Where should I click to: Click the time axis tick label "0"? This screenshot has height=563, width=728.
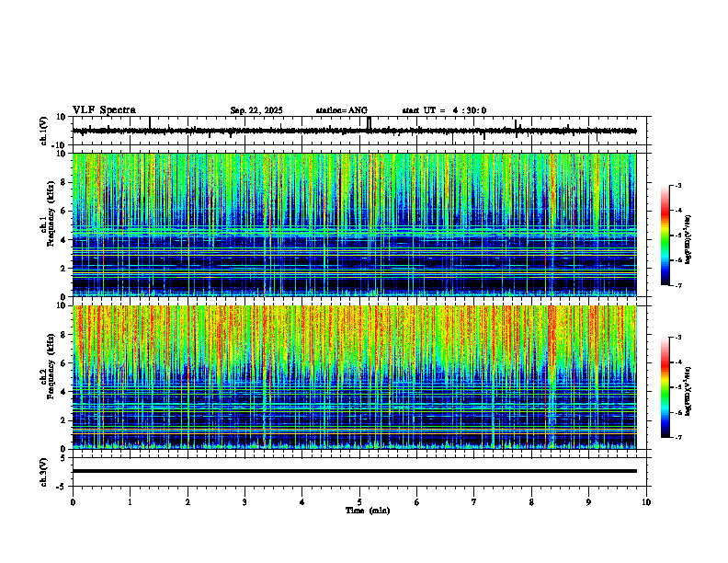(73, 502)
